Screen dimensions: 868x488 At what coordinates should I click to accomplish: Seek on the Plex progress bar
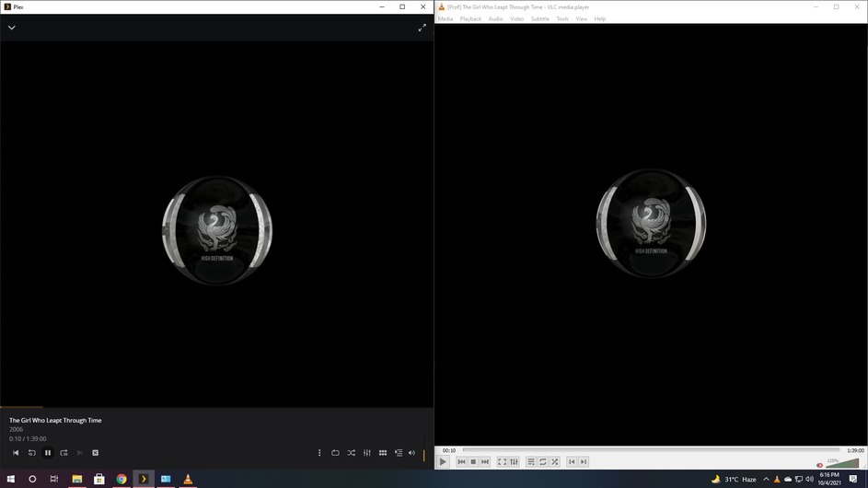point(216,407)
